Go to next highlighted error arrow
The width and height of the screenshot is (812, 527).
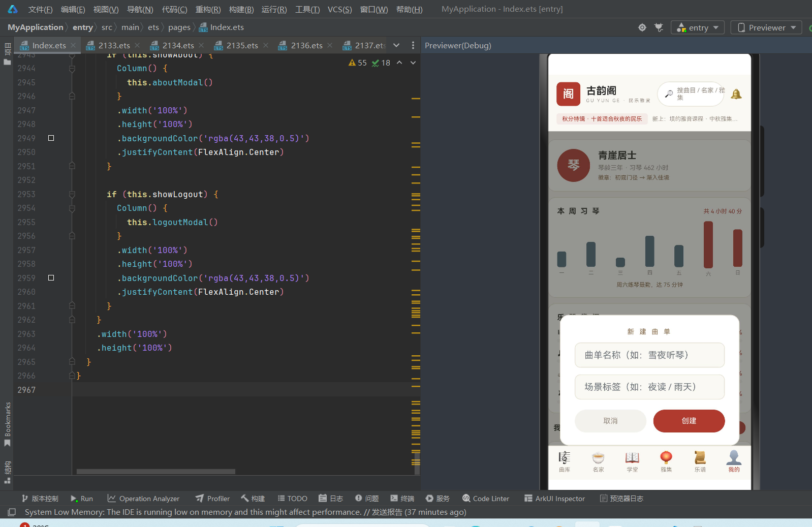pyautogui.click(x=413, y=63)
